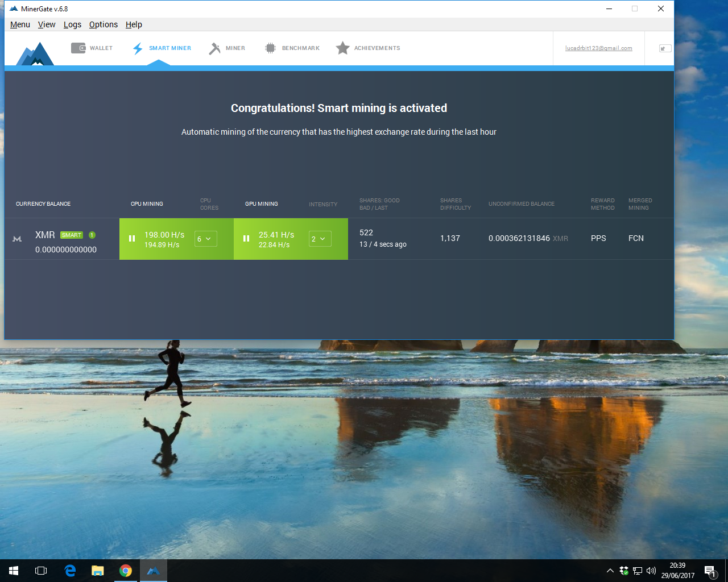This screenshot has height=582, width=728.
Task: Click the MinerGate taskbar icon
Action: tap(154, 571)
